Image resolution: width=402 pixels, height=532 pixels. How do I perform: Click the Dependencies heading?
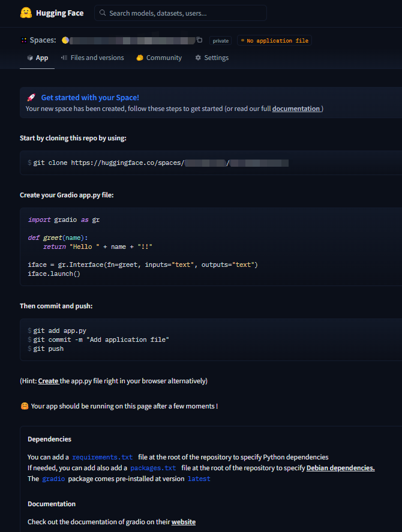pyautogui.click(x=50, y=439)
